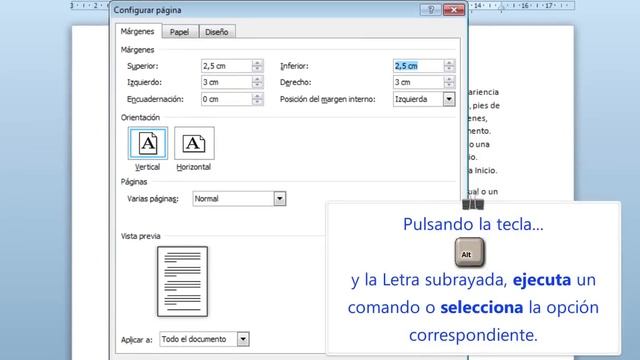Open the Aplicar a dropdown
The width and height of the screenshot is (640, 360).
tap(243, 339)
